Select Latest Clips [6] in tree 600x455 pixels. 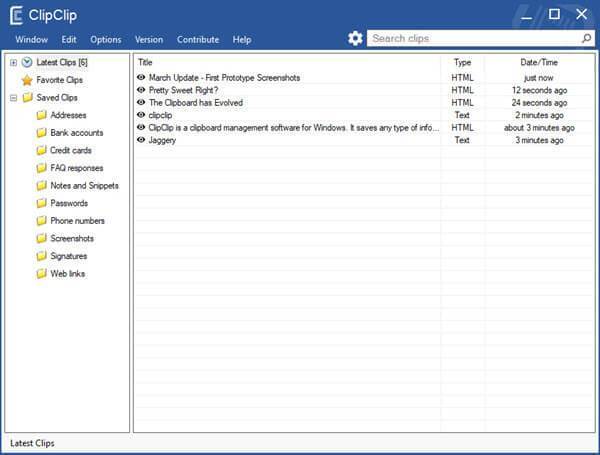coord(62,62)
